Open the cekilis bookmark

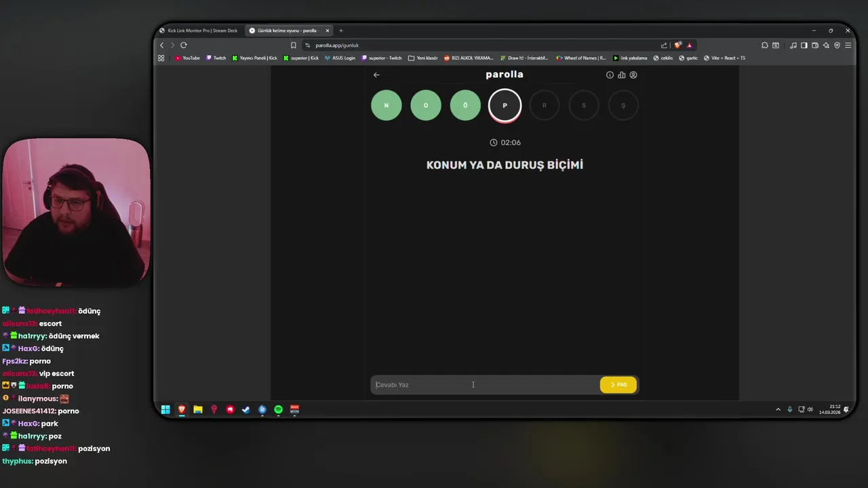(663, 58)
